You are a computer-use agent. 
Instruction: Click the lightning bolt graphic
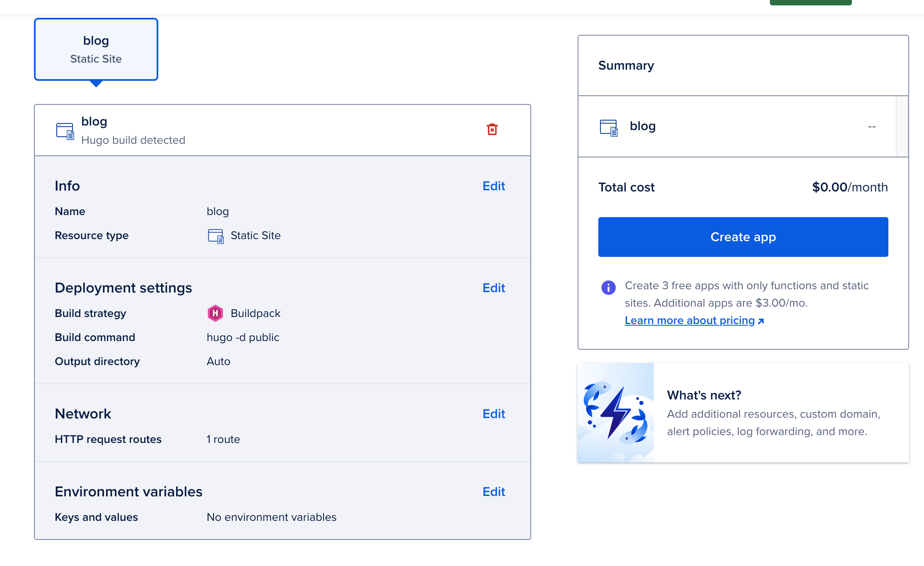click(x=616, y=413)
